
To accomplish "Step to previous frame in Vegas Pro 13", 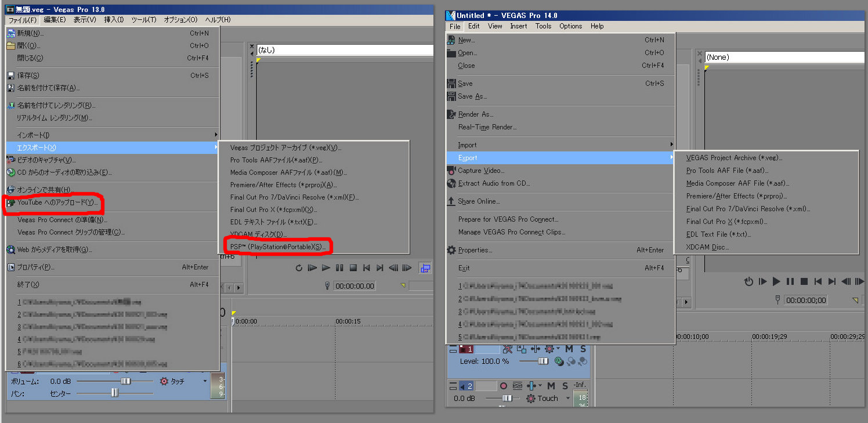I will tap(393, 267).
